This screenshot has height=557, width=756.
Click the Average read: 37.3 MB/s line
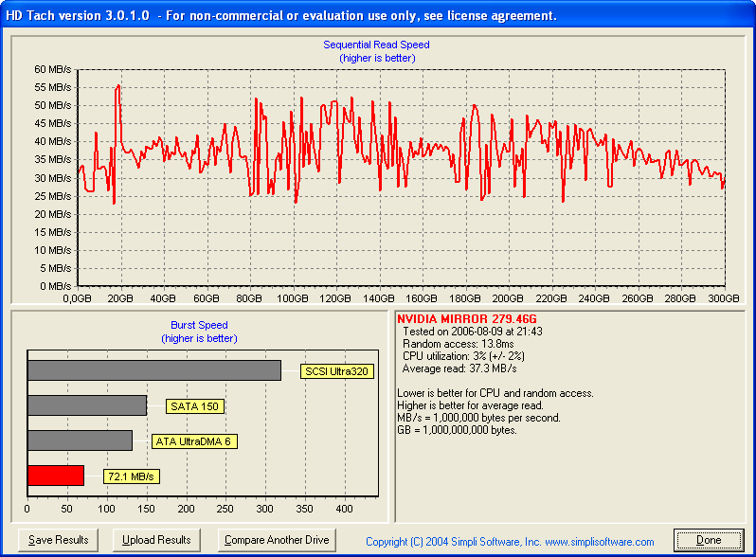(x=459, y=368)
